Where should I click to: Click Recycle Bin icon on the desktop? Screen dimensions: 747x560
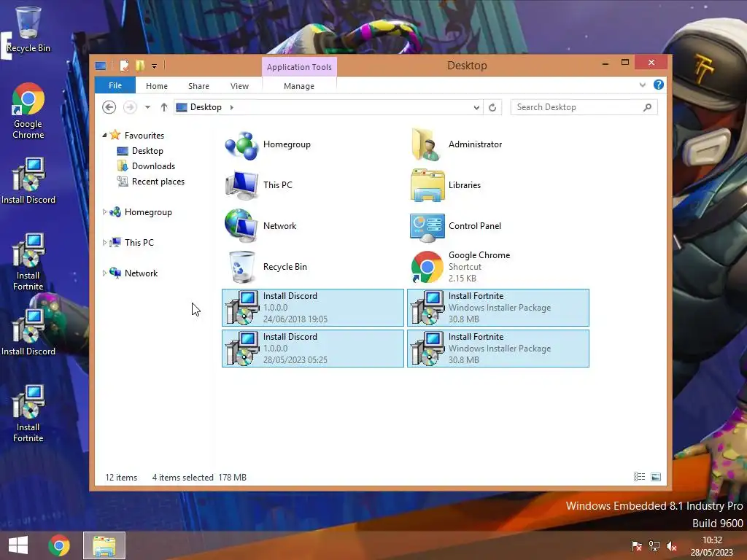click(28, 28)
